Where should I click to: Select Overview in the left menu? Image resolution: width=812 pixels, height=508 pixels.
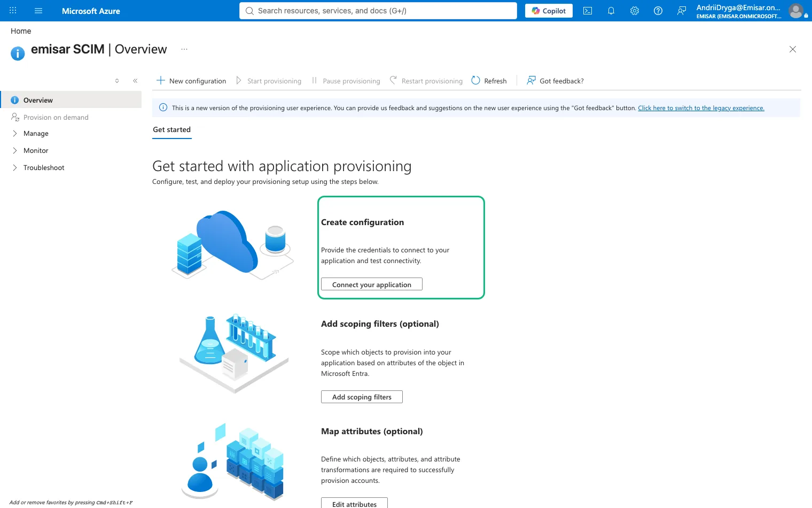72,100
